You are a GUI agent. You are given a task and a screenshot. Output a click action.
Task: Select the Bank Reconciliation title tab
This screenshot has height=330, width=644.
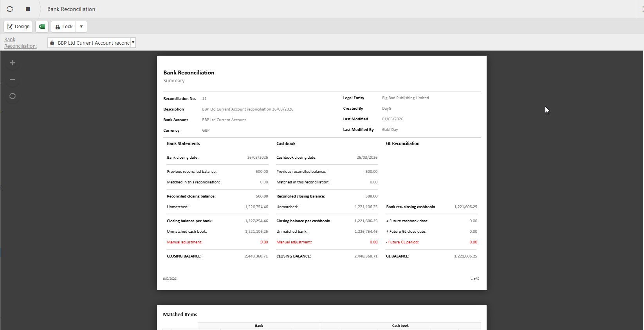[71, 9]
